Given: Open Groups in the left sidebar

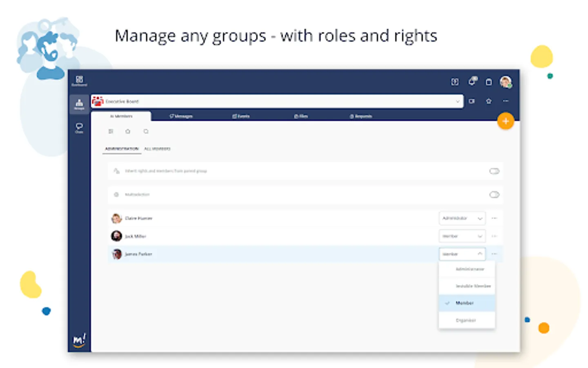Looking at the screenshot, I should (79, 104).
